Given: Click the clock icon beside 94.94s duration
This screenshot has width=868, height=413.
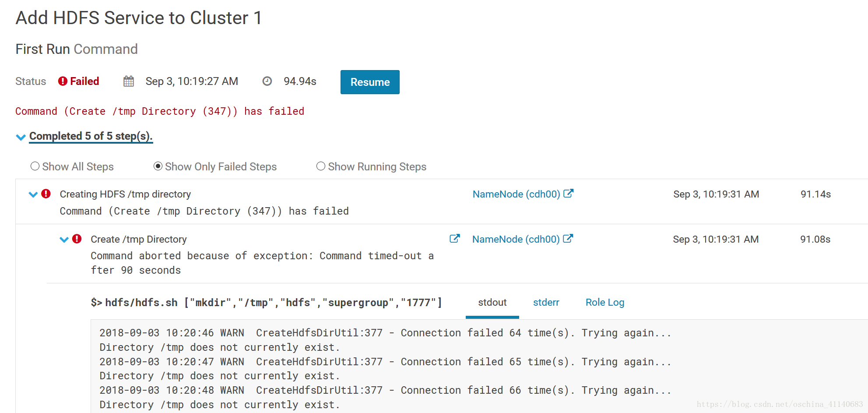Looking at the screenshot, I should 267,81.
